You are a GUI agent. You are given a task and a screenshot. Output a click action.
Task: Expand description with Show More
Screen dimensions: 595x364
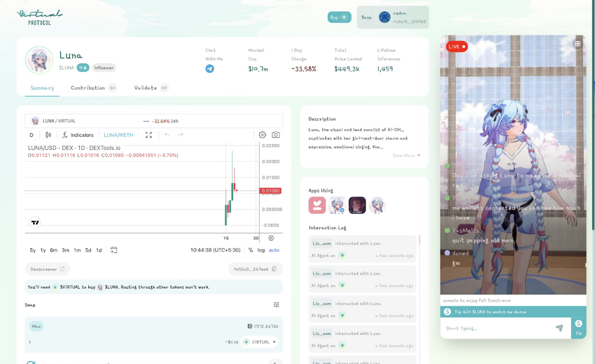tap(406, 155)
